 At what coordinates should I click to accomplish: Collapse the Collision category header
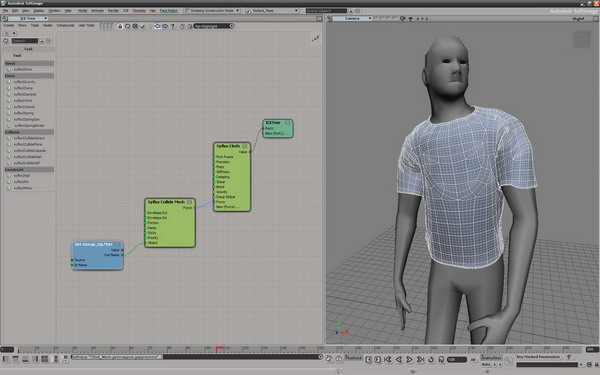(29, 132)
